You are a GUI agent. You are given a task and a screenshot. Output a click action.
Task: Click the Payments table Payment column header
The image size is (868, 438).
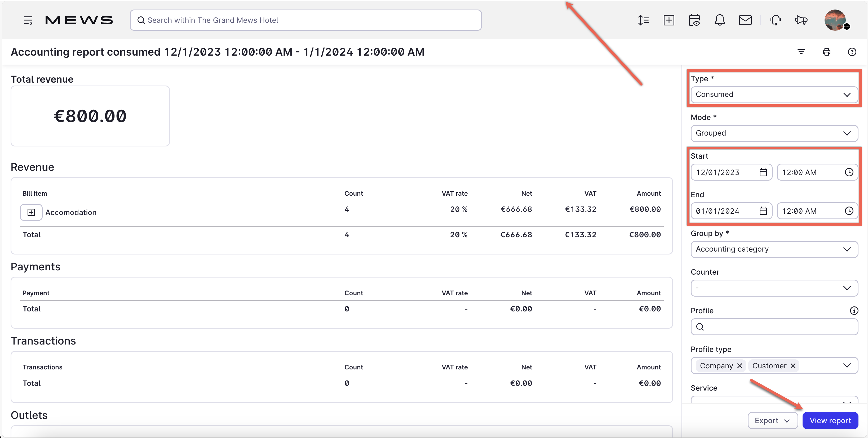(36, 293)
